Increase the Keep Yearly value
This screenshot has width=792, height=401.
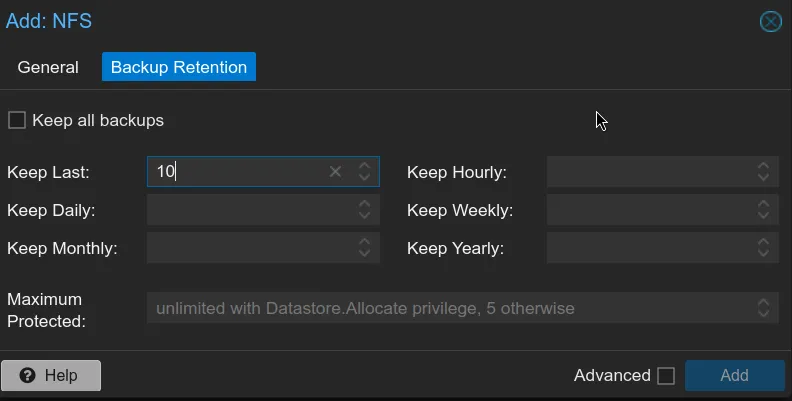(x=764, y=242)
